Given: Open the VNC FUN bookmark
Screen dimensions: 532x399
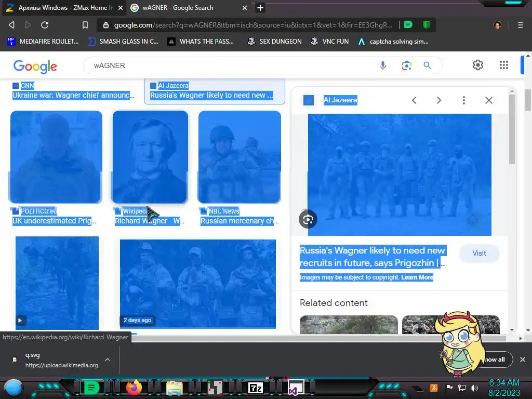Looking at the screenshot, I should pos(329,42).
